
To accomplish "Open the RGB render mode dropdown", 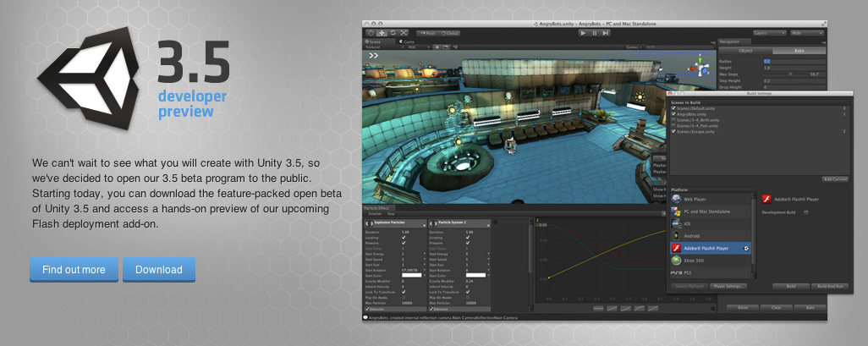I will [x=420, y=47].
